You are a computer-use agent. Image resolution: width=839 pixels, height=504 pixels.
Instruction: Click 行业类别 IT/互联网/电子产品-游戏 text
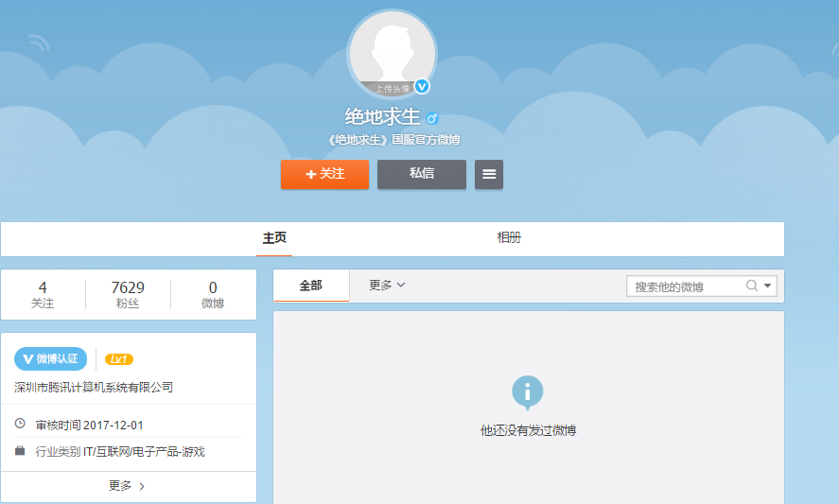[x=120, y=452]
